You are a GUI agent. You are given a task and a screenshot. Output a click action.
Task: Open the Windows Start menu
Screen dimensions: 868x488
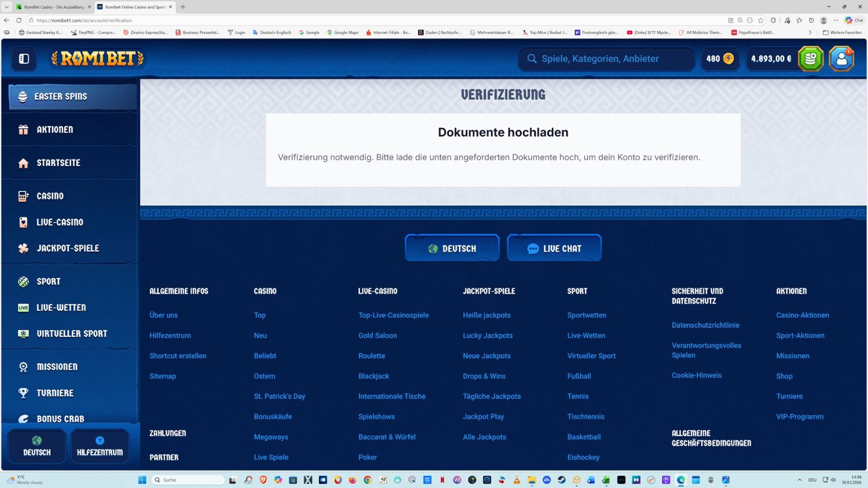(x=142, y=480)
